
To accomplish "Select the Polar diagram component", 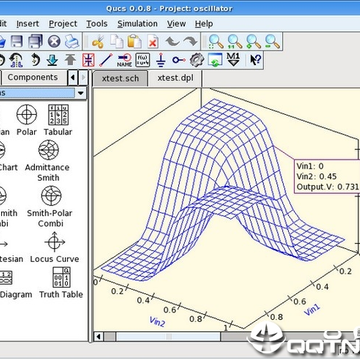I will coord(27,120).
